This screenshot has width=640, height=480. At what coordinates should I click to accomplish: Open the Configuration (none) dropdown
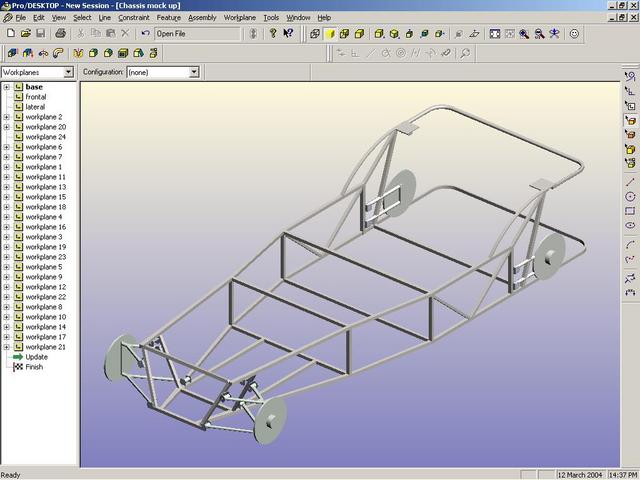(194, 72)
